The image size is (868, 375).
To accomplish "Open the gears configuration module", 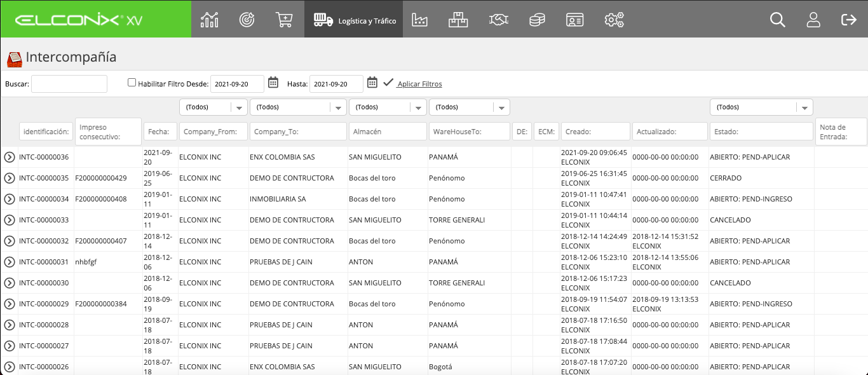I will click(x=614, y=19).
